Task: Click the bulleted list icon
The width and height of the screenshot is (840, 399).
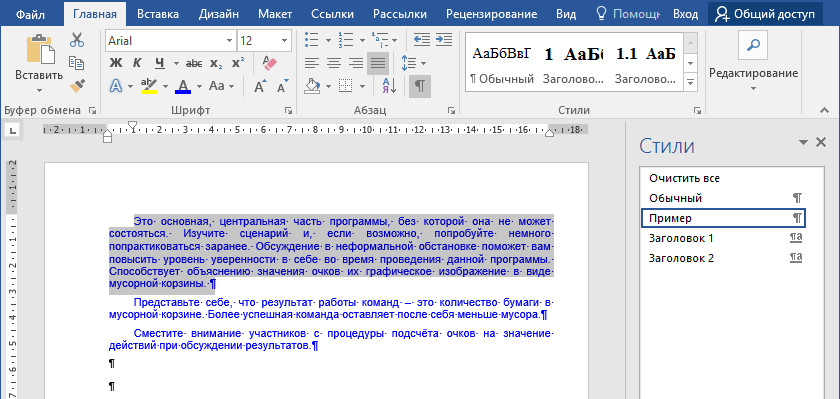Action: [x=311, y=40]
